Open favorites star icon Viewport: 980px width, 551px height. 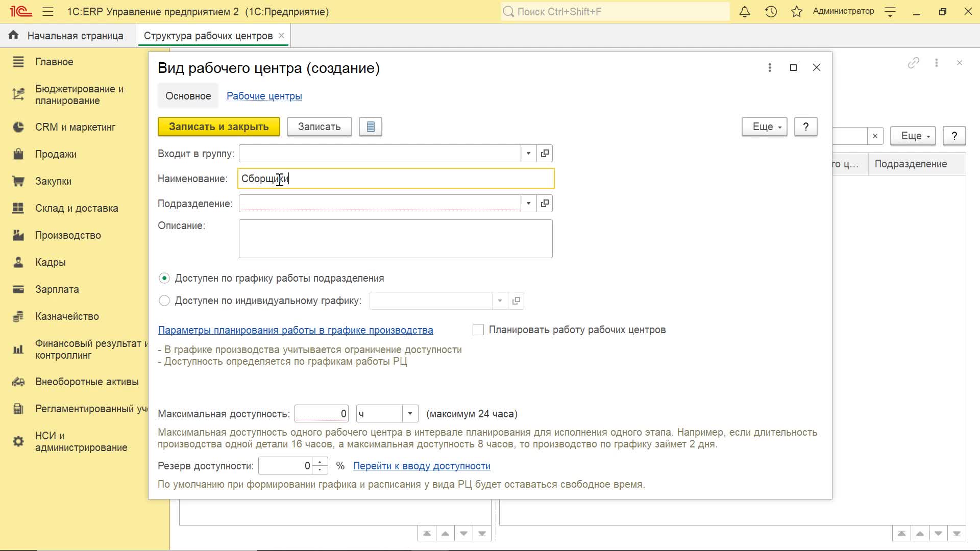(x=797, y=11)
